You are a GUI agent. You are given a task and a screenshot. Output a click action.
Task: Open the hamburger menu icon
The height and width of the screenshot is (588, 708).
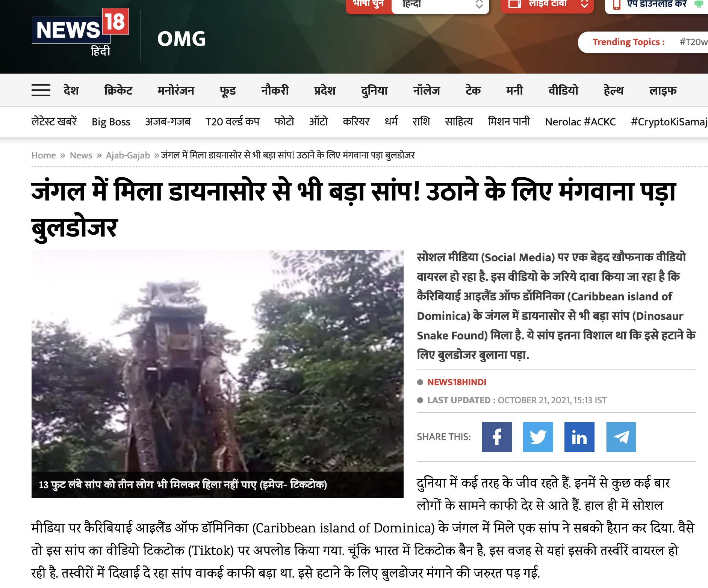point(41,90)
